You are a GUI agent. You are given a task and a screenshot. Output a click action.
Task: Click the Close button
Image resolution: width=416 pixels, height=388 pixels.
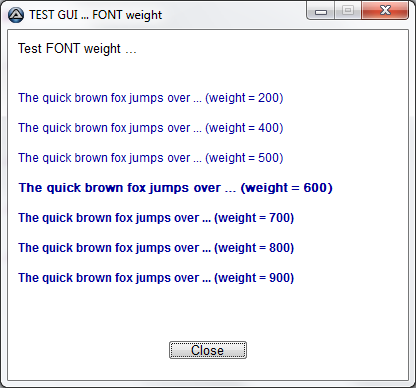click(x=208, y=350)
